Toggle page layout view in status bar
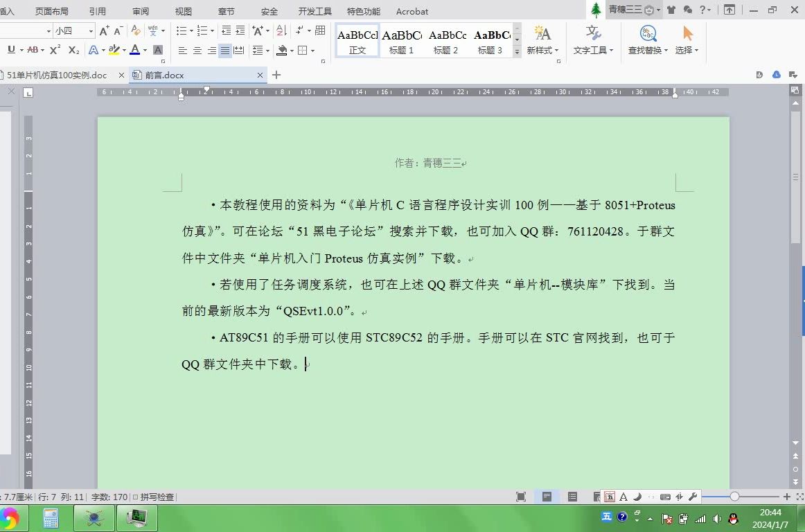 [x=547, y=497]
